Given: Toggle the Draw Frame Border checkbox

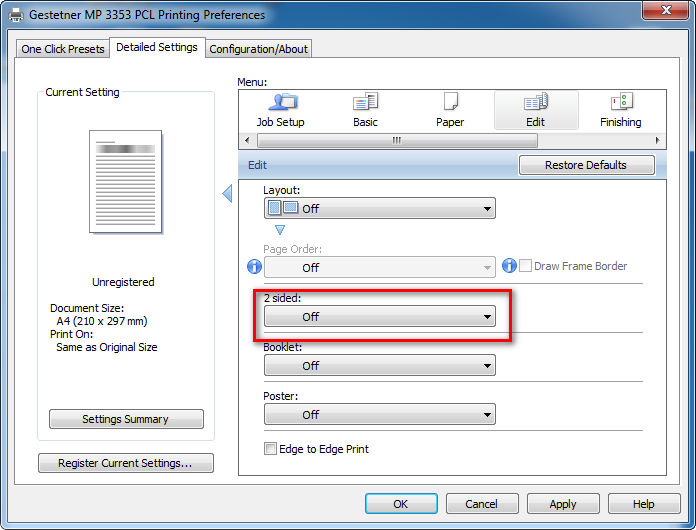Looking at the screenshot, I should click(525, 266).
